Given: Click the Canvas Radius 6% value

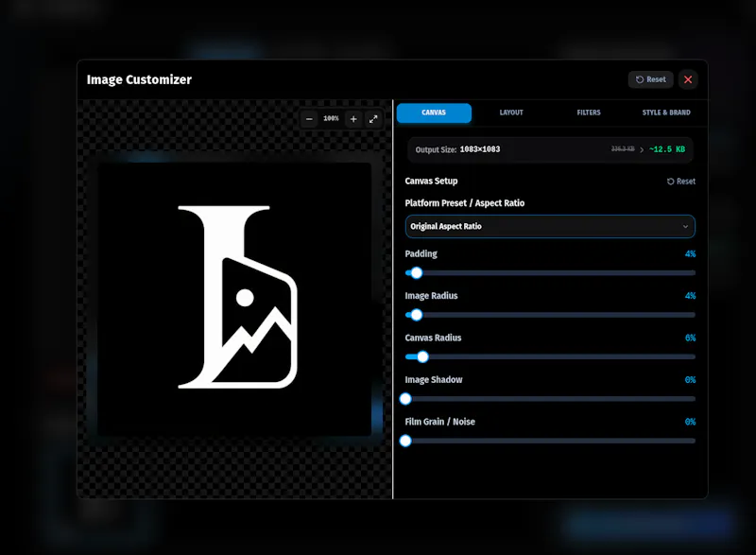Looking at the screenshot, I should pos(690,338).
